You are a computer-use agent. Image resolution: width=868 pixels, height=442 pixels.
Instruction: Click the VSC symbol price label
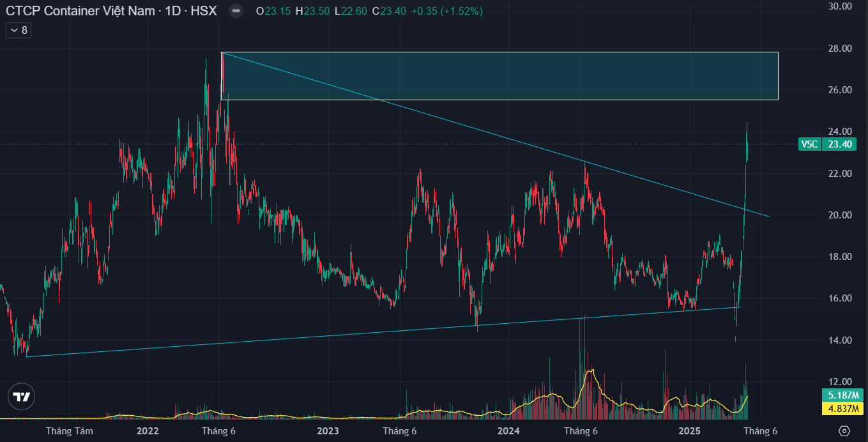point(809,144)
